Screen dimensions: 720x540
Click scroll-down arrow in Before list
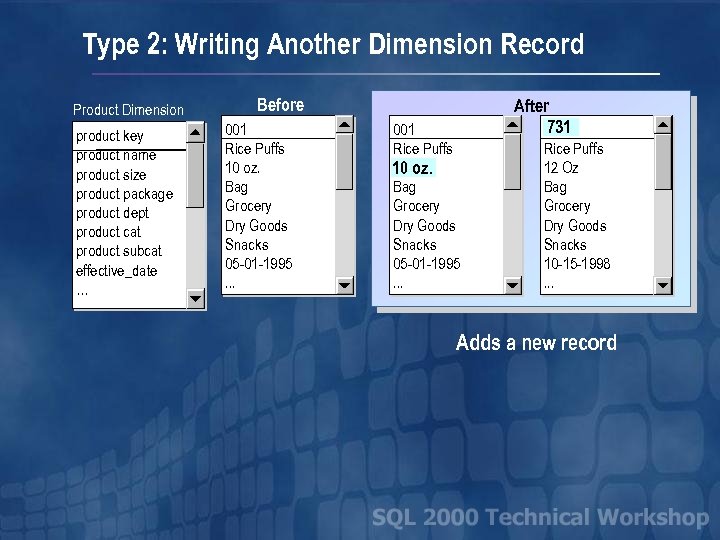[344, 285]
